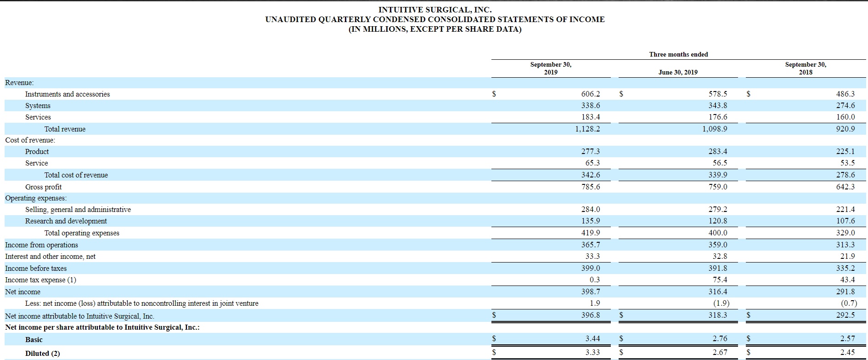Select the 'Diluted (2)' row label

(43, 354)
